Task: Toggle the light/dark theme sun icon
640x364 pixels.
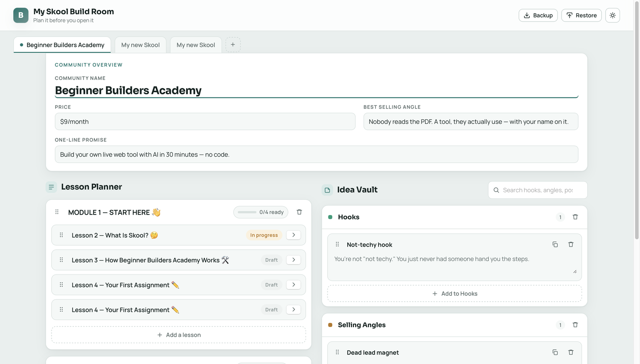Action: pos(612,15)
